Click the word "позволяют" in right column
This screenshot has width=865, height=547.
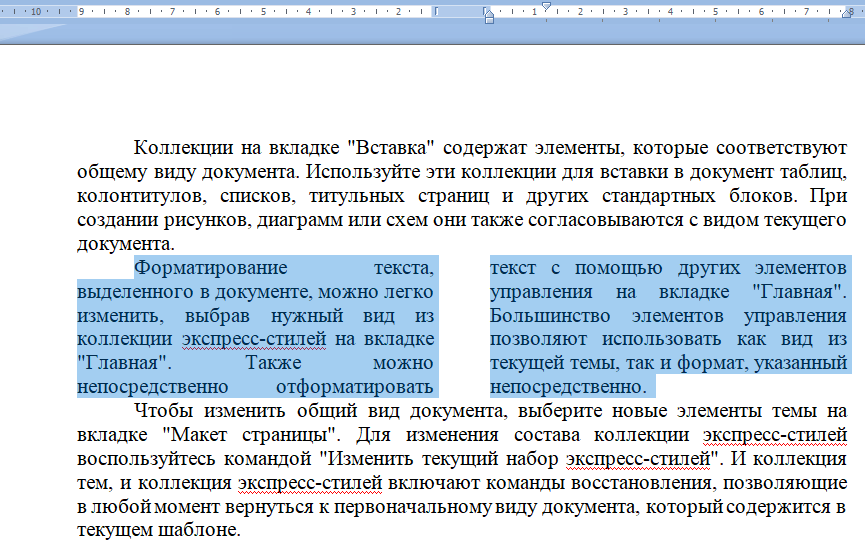[x=538, y=340]
